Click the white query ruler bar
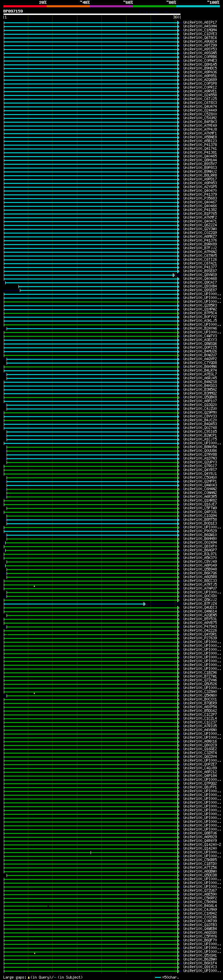The image size is (223, 980). click(x=92, y=14)
